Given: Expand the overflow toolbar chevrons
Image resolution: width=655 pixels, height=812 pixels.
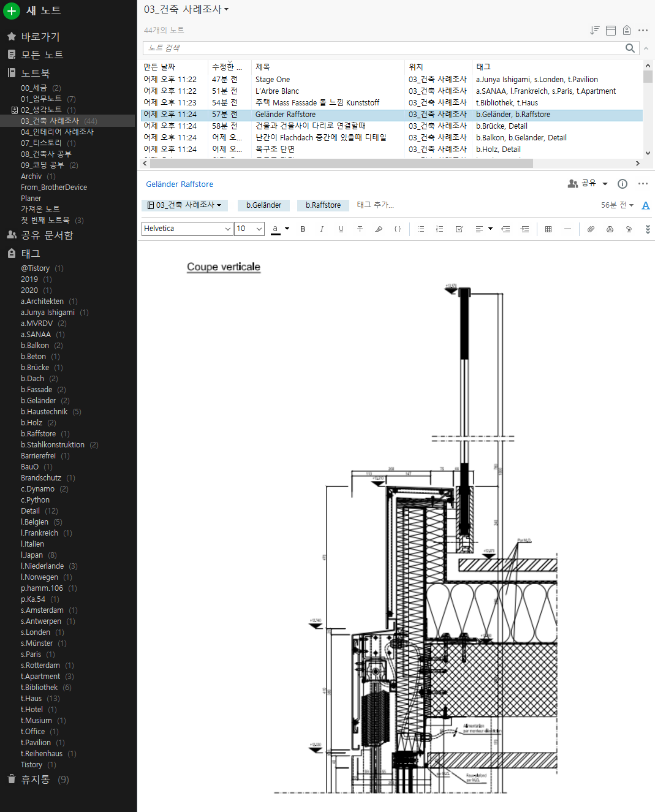Looking at the screenshot, I should [648, 229].
